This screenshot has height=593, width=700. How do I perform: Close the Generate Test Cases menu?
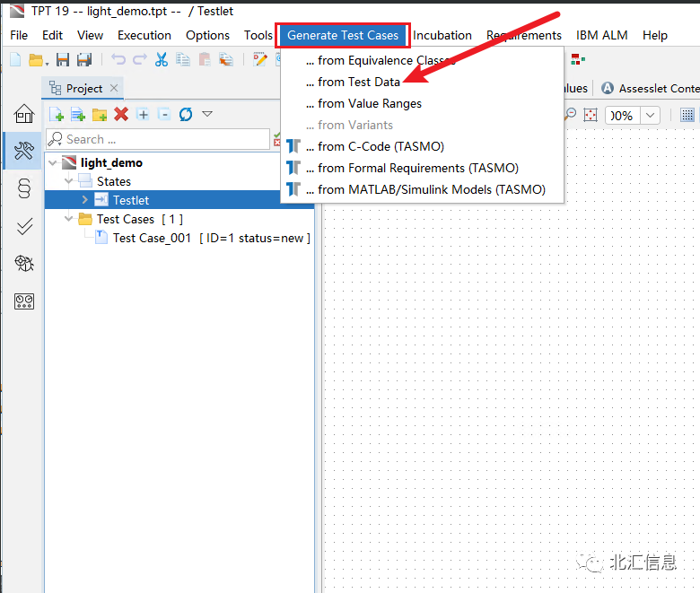point(343,35)
